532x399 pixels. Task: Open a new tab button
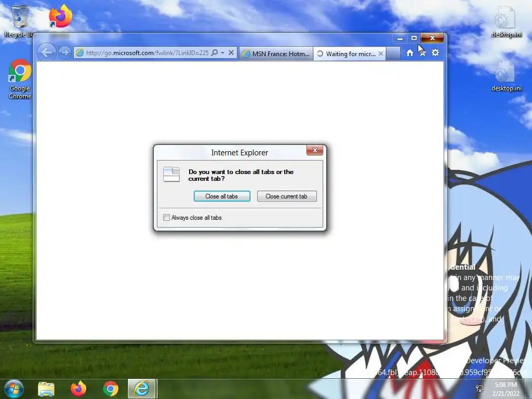tap(393, 54)
